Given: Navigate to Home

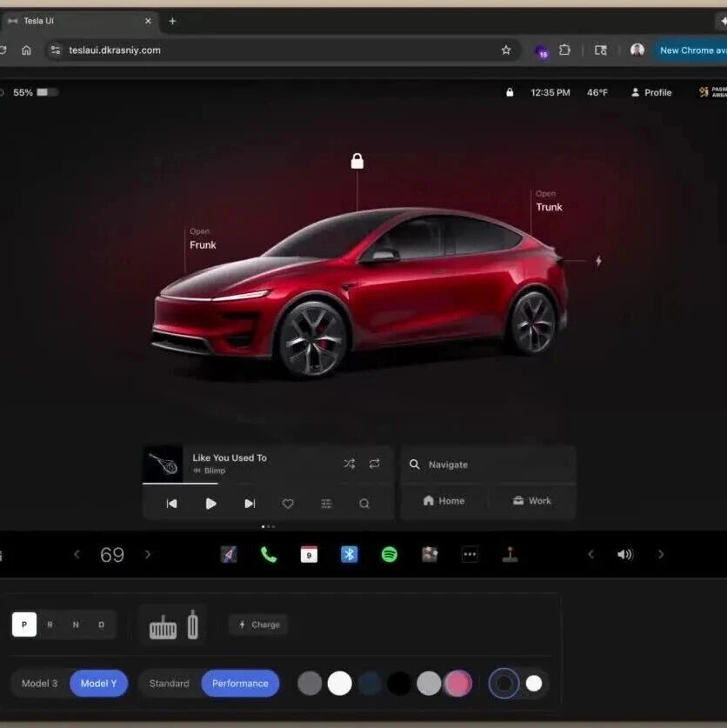Looking at the screenshot, I should pos(444,501).
